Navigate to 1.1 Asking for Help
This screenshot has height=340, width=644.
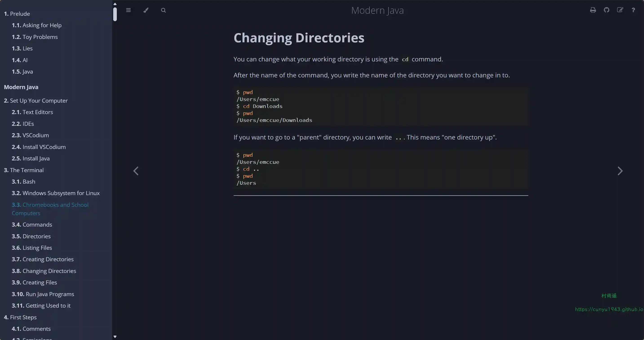click(36, 25)
